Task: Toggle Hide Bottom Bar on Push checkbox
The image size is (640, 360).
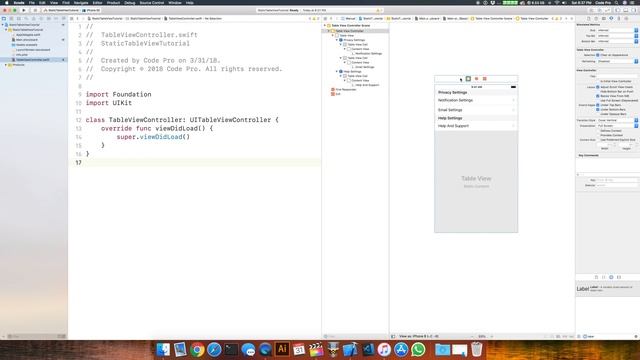Action: tap(598, 91)
